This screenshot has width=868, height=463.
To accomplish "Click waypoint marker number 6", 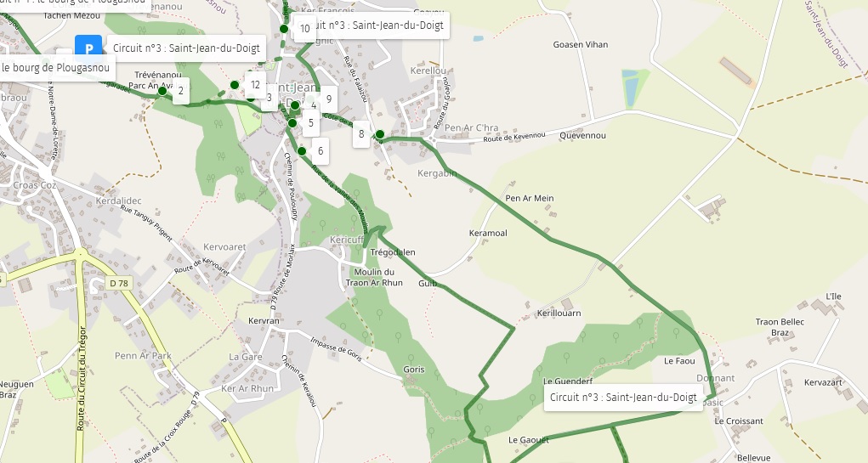I will click(320, 151).
